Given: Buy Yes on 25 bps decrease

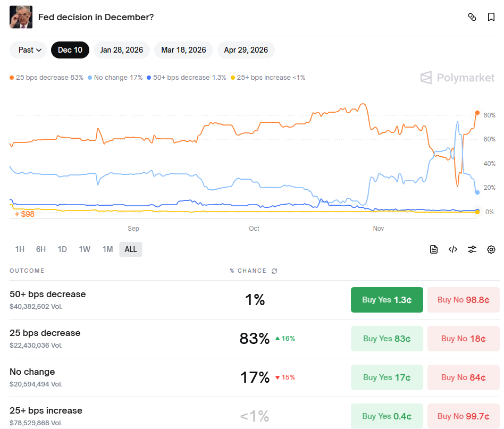Looking at the screenshot, I should tap(387, 339).
